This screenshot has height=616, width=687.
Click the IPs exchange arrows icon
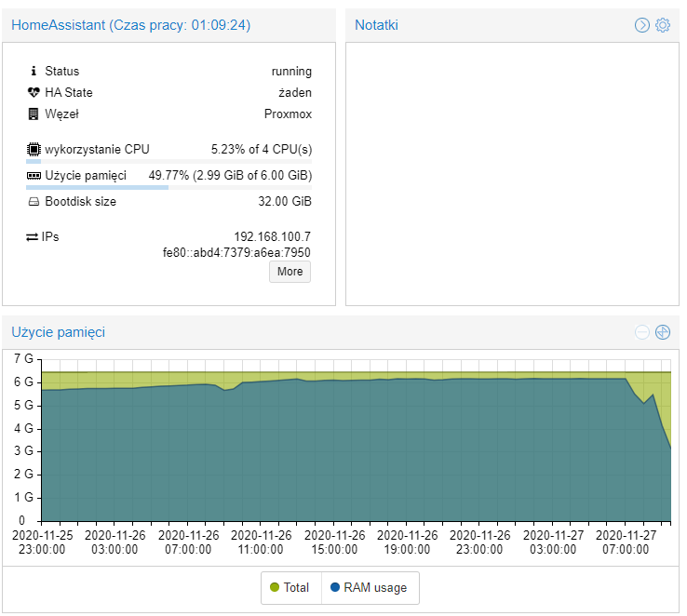tap(32, 237)
